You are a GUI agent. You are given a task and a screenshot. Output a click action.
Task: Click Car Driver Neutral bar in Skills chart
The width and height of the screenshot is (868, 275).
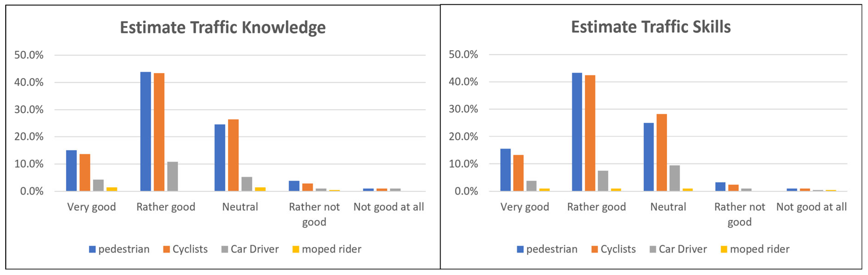click(674, 178)
